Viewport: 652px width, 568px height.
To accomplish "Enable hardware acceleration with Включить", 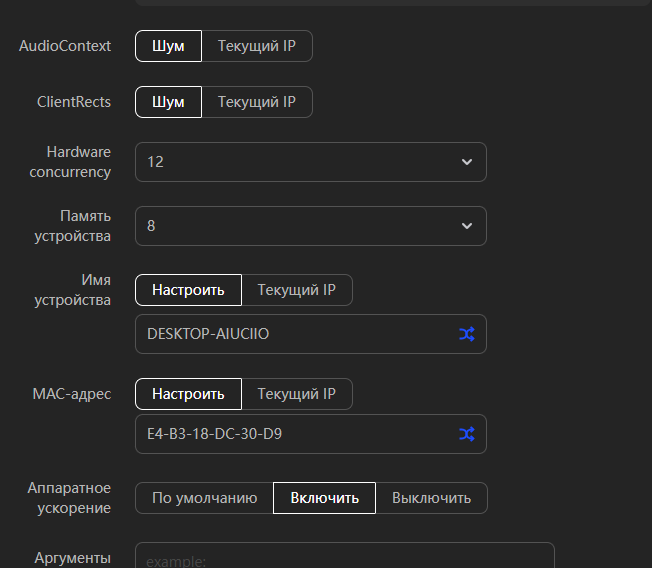I will (324, 498).
